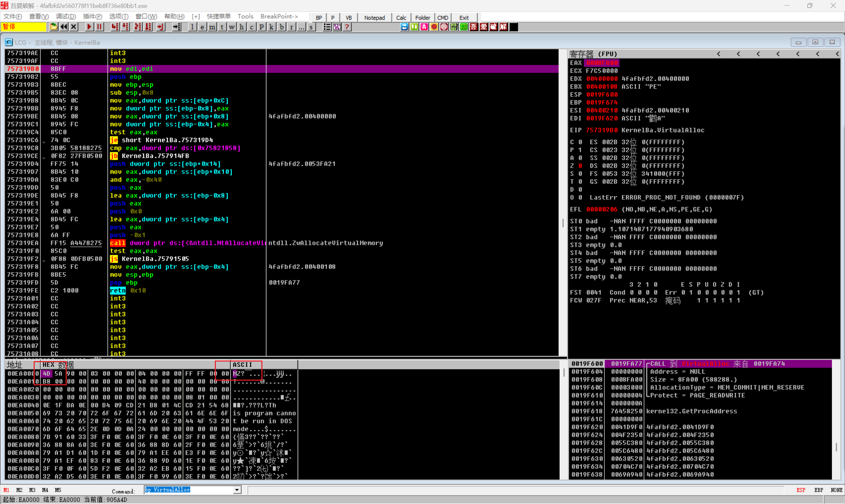
Task: Show Source with 's' button
Action: [x=311, y=27]
